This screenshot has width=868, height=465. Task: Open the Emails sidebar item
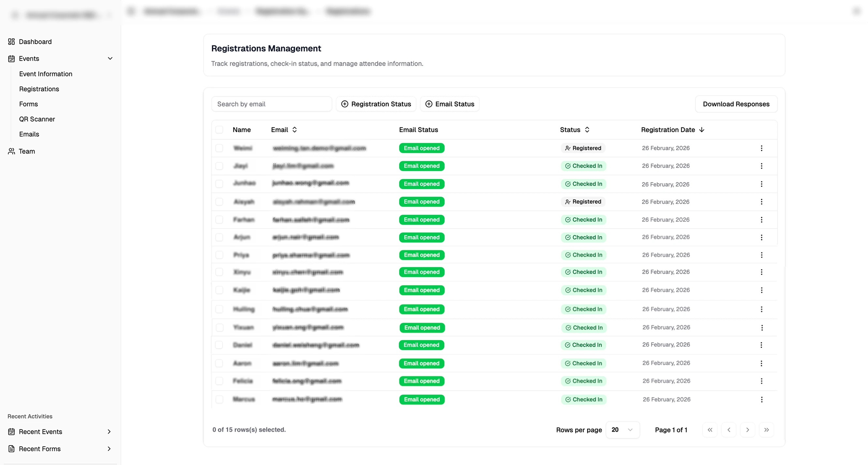tap(29, 134)
